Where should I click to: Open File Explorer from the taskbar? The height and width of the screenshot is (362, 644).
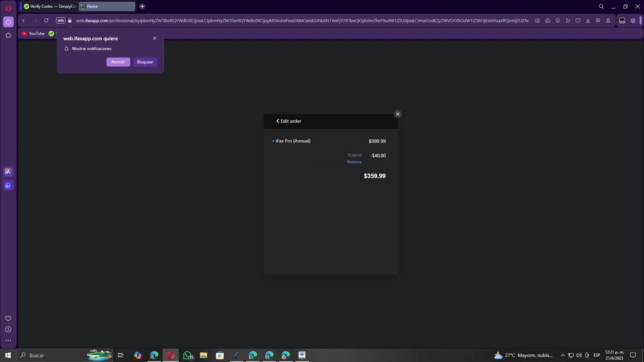point(204,355)
